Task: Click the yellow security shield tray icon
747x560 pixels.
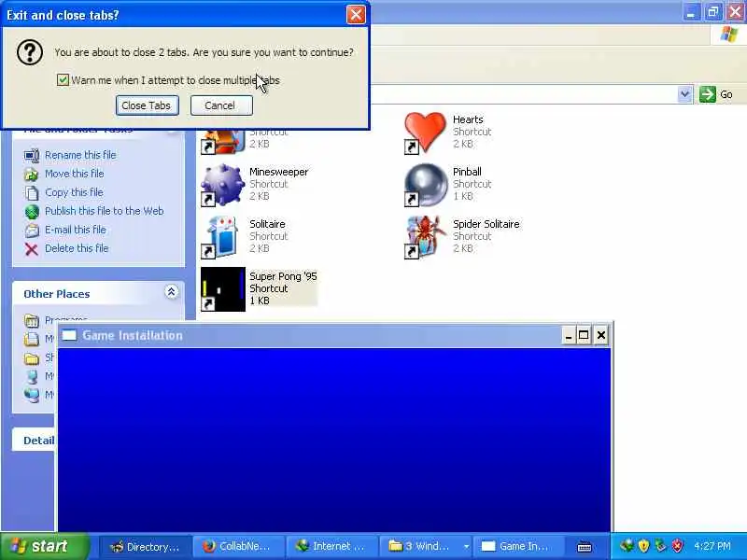Action: 643,546
